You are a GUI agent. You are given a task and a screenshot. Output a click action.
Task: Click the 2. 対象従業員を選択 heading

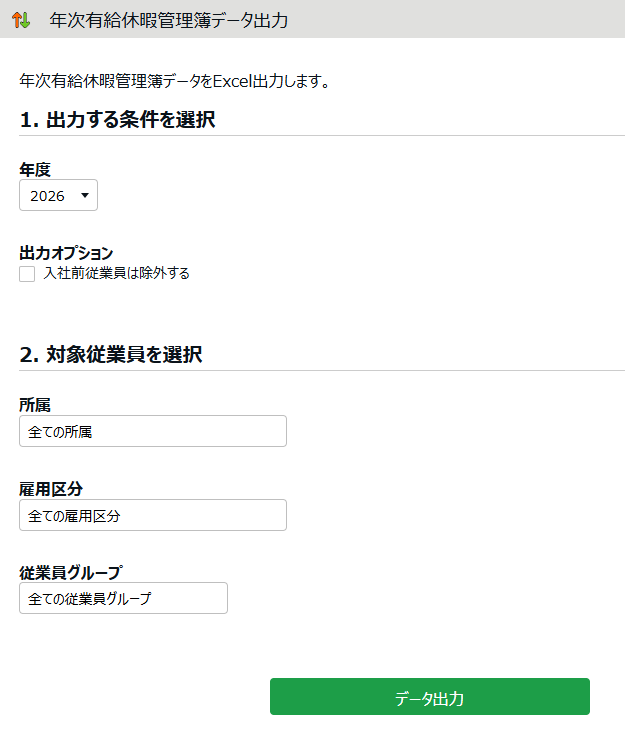(x=111, y=354)
